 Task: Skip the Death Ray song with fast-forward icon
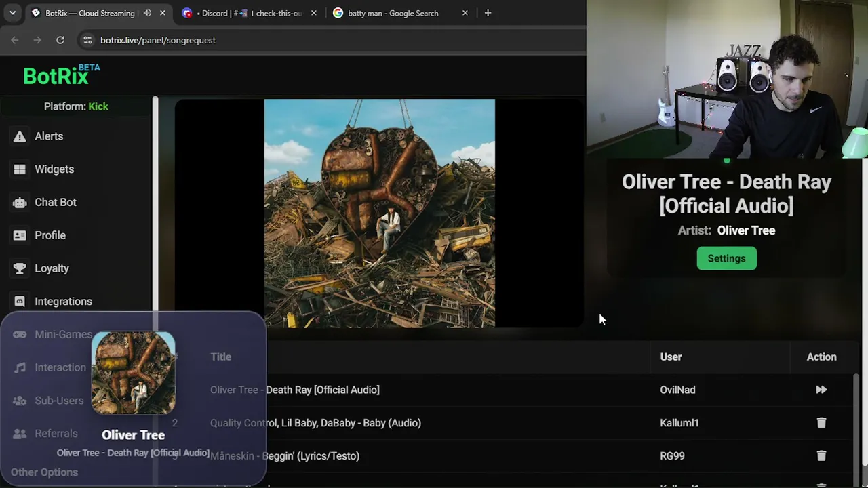(821, 390)
